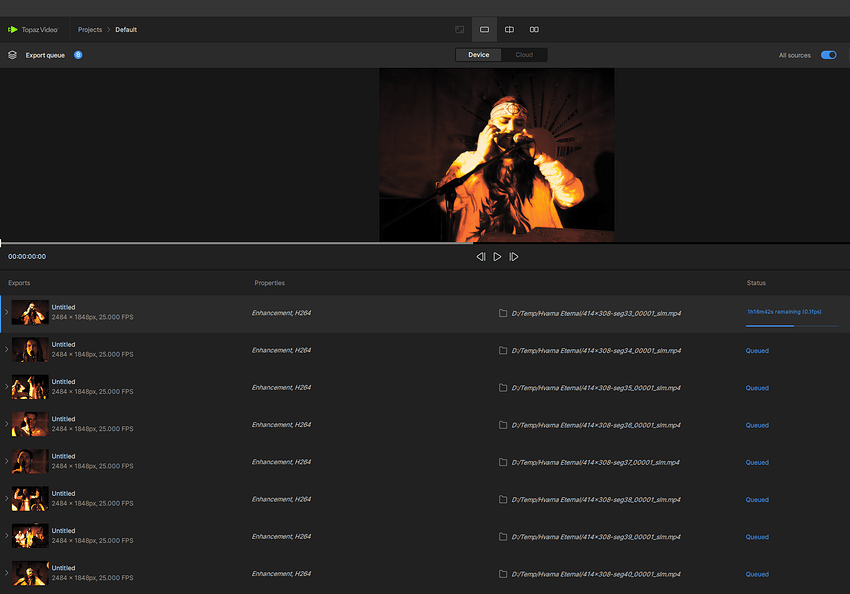Image resolution: width=850 pixels, height=594 pixels.
Task: Click the remaining time status for seg33
Action: coord(784,312)
